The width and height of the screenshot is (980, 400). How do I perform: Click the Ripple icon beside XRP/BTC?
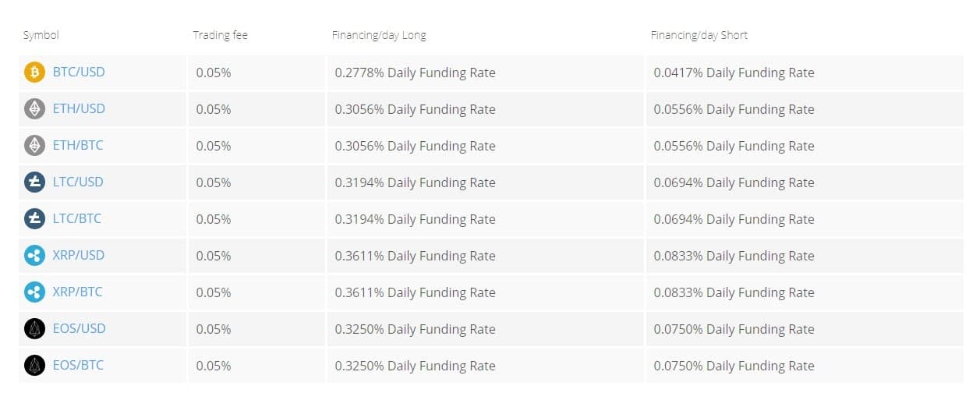(34, 292)
